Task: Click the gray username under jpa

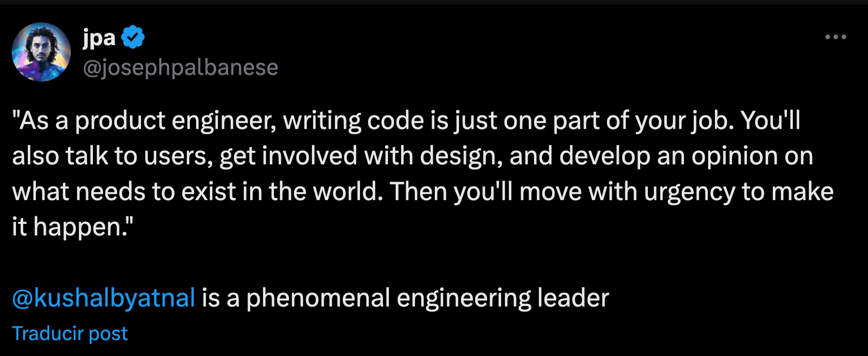Action: (x=181, y=67)
